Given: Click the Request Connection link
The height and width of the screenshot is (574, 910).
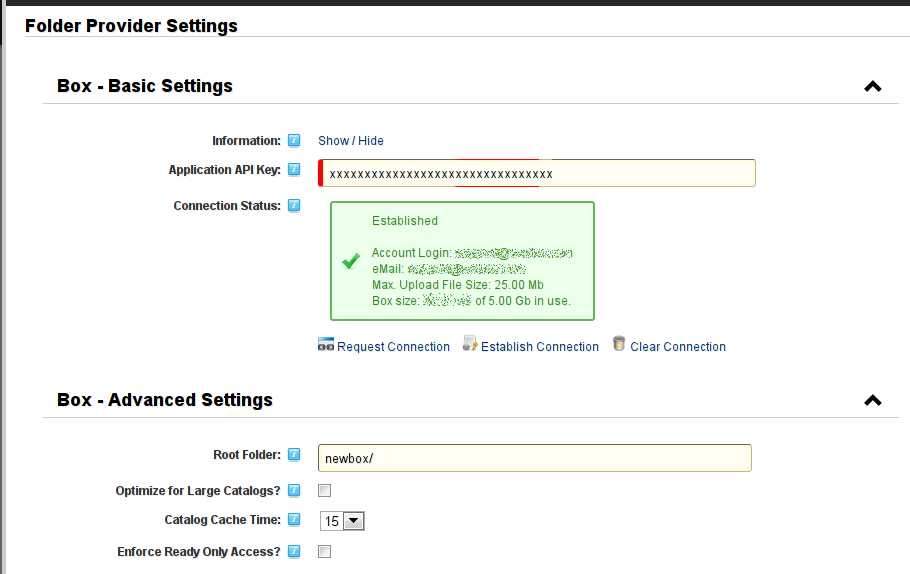Looking at the screenshot, I should coord(393,346).
